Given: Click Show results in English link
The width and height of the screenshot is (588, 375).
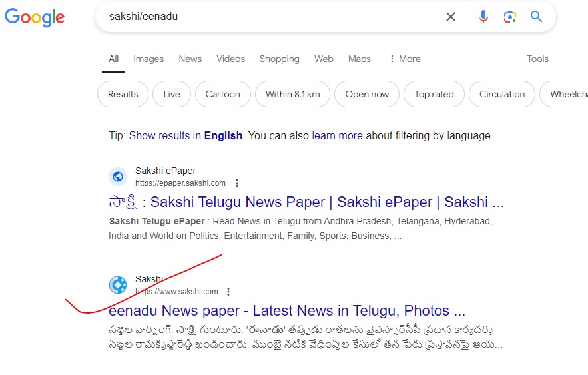Looking at the screenshot, I should (x=185, y=135).
